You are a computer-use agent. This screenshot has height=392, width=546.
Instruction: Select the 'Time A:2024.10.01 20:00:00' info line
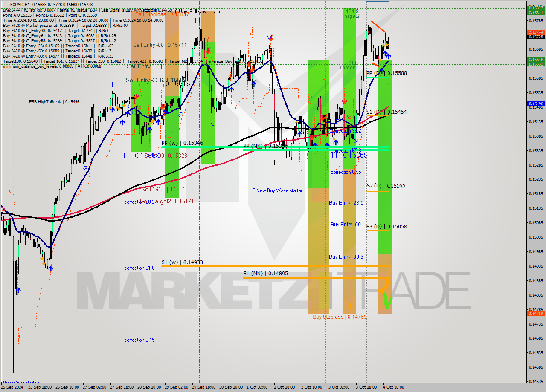click(83, 20)
